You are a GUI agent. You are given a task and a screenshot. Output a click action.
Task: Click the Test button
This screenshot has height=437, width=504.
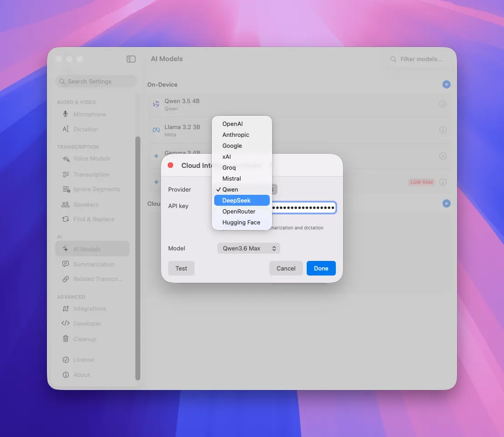point(181,268)
